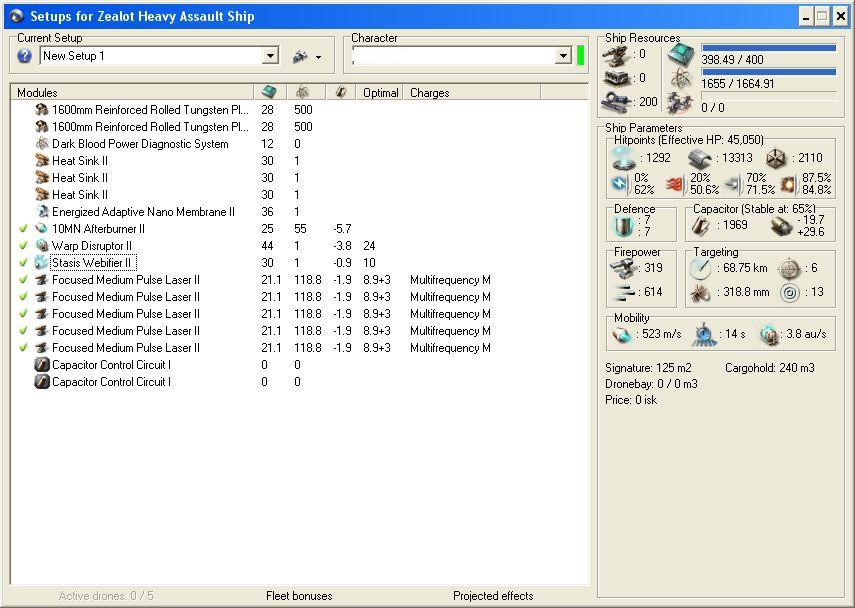Open the Projected effects section
Image resolution: width=855 pixels, height=608 pixels.
click(x=493, y=595)
